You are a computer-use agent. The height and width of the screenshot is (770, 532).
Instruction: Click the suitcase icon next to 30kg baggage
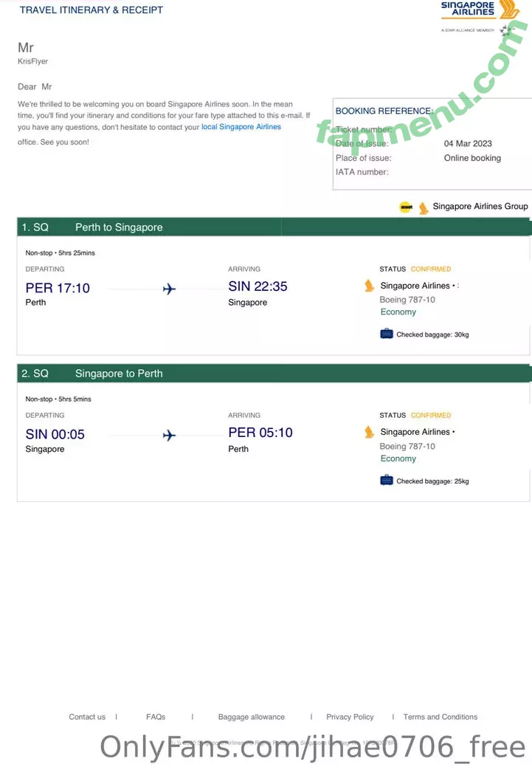(387, 334)
